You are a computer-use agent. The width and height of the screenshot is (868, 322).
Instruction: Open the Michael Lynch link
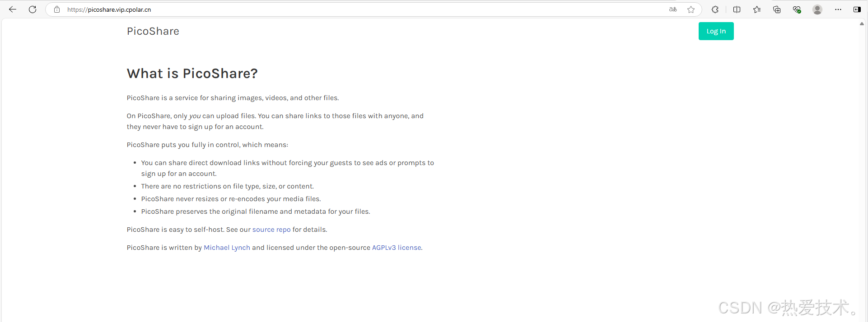227,248
